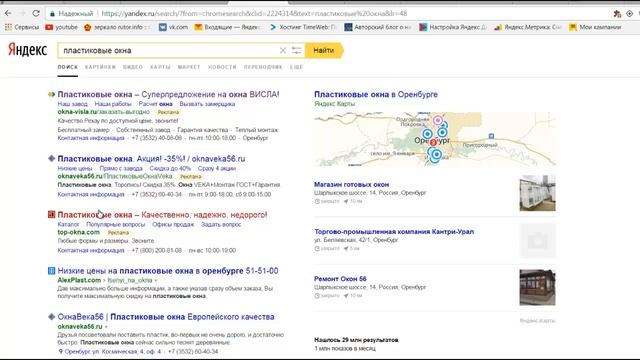Open the Авторский блог bookmark
The width and height of the screenshot is (640, 360).
click(x=378, y=27)
